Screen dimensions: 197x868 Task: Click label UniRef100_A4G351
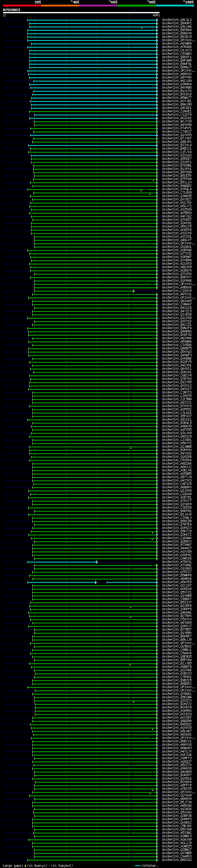(x=176, y=365)
